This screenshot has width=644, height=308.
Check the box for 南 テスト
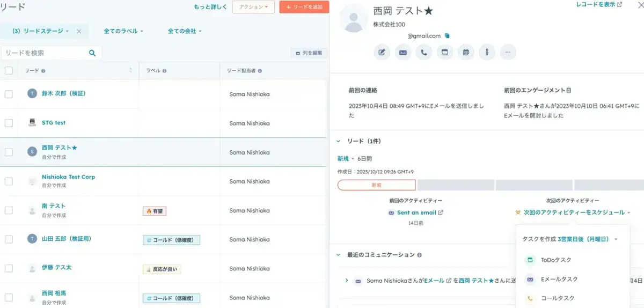tap(9, 210)
